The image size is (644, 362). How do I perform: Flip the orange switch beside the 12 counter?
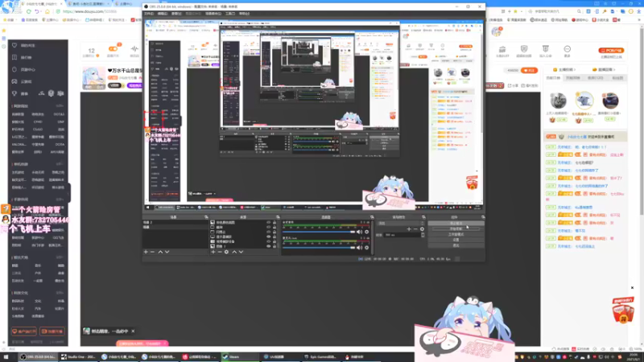tap(113, 49)
